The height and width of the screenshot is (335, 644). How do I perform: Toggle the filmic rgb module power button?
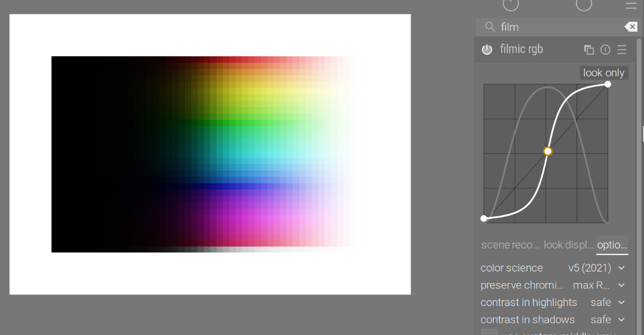[x=487, y=50]
